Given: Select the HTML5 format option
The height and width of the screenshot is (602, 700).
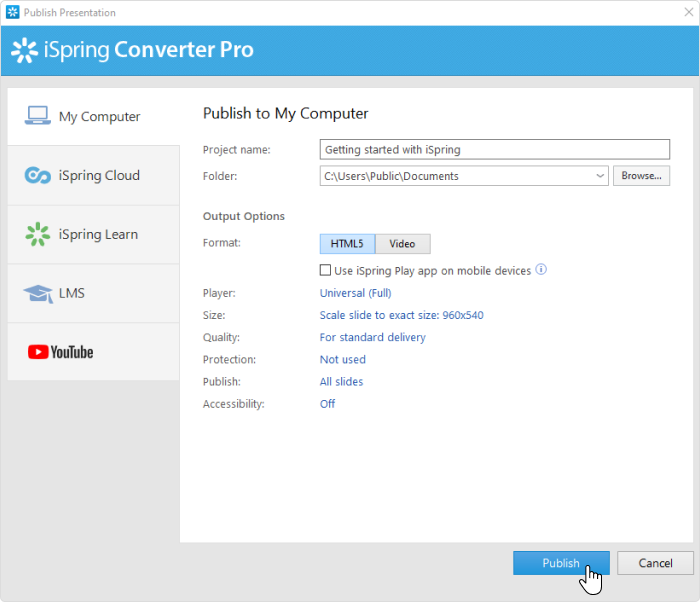Looking at the screenshot, I should tap(347, 244).
